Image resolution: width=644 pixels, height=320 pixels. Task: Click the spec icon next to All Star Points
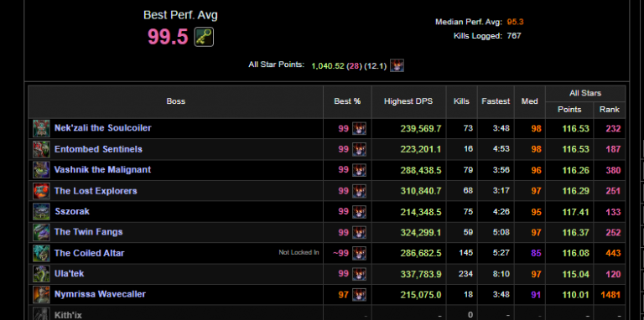397,65
